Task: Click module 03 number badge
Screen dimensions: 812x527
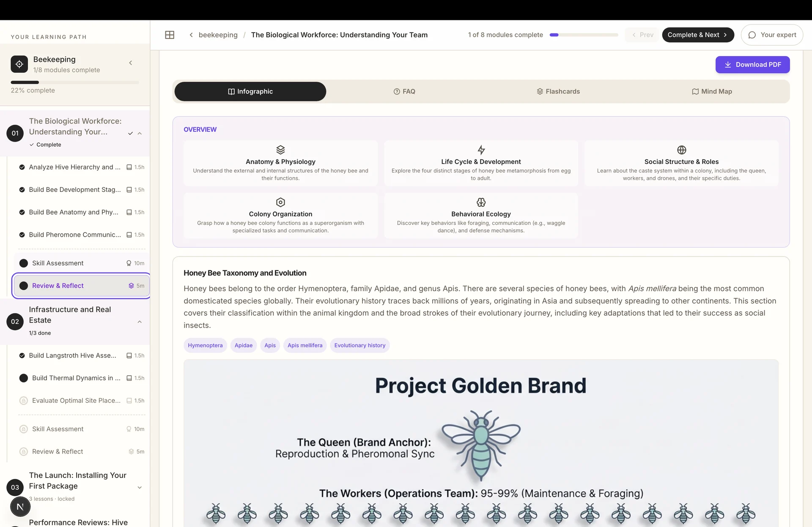Action: coord(15,487)
